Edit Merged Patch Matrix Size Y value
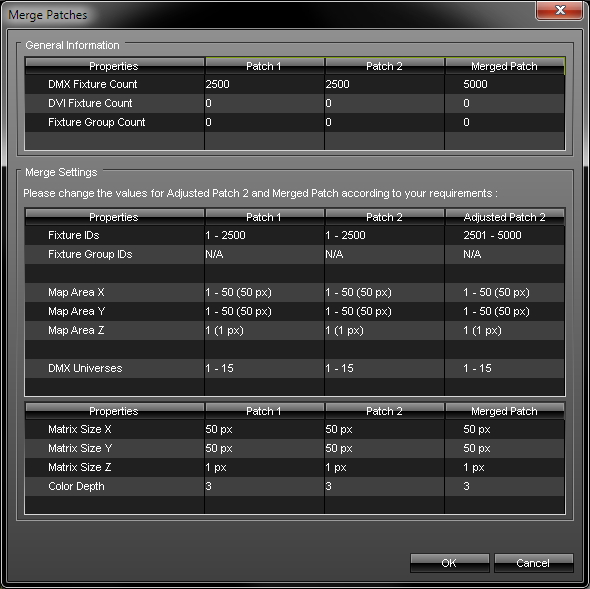Viewport: 590px width, 589px height. pos(505,448)
